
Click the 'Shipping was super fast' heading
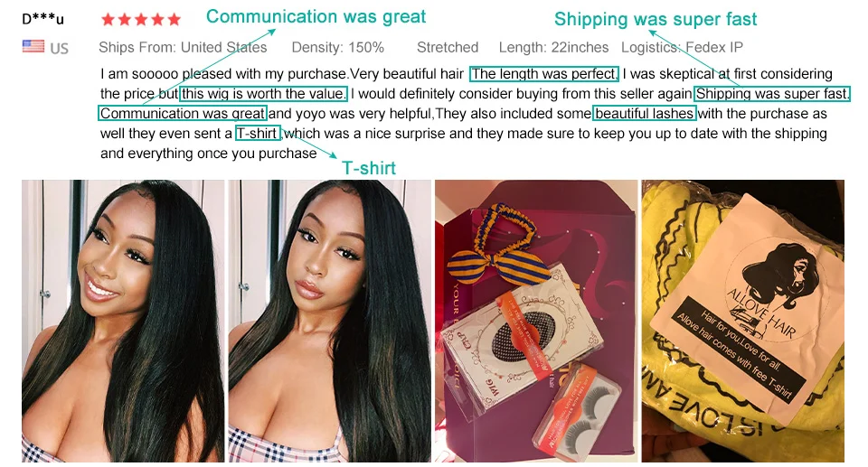coord(656,19)
